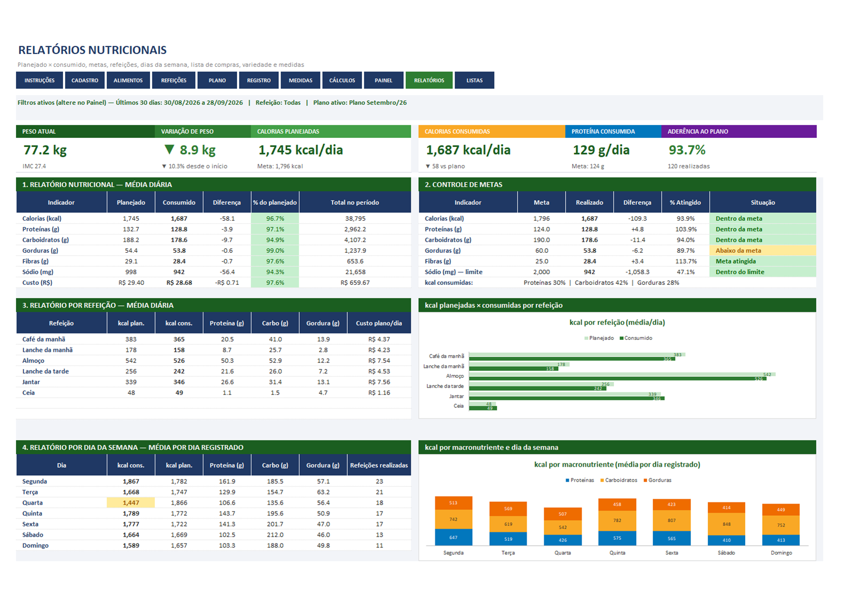Click the 'Meta atingida' status for Fibras
The image size is (868, 597).
[x=763, y=261]
